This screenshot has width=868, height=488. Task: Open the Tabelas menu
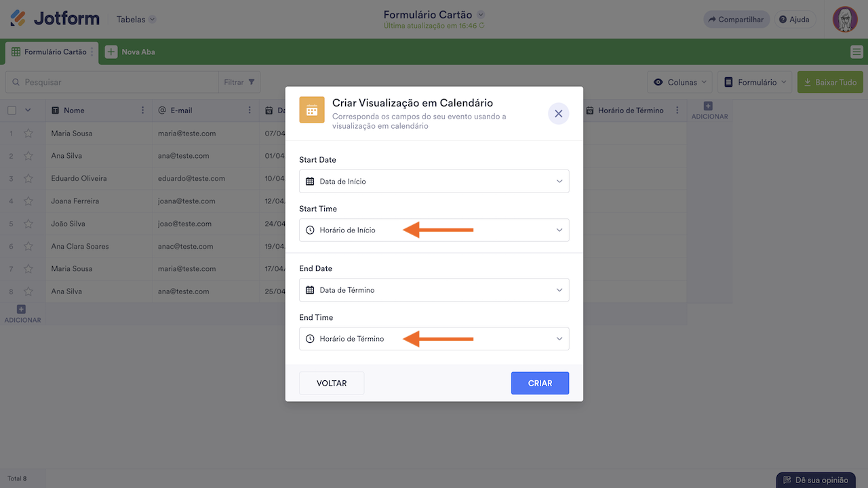click(x=136, y=20)
